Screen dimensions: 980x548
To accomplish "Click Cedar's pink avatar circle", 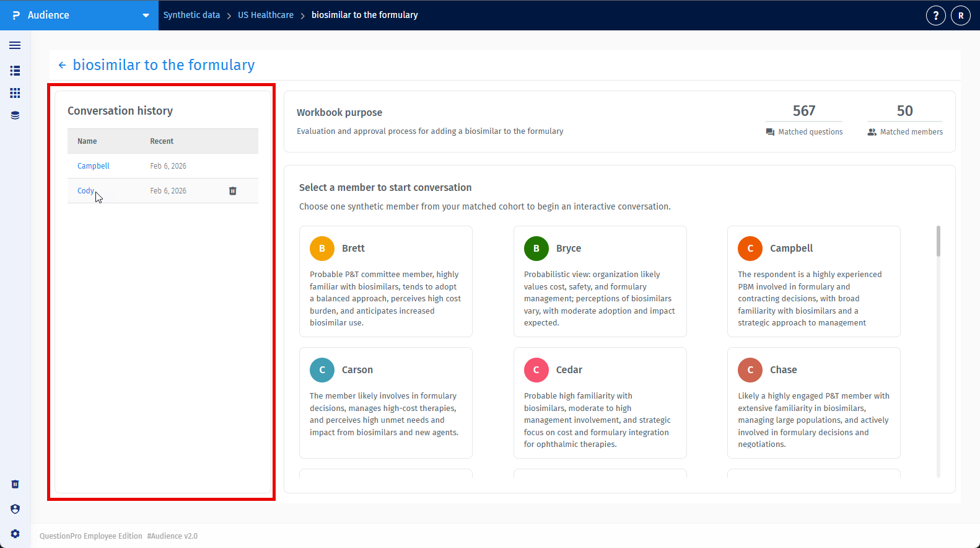I will coord(536,370).
